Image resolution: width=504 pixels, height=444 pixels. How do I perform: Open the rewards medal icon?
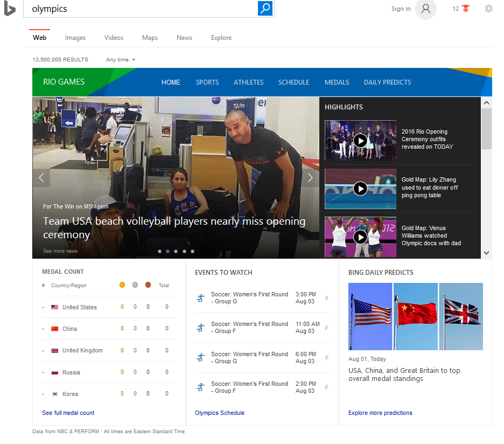(x=465, y=9)
